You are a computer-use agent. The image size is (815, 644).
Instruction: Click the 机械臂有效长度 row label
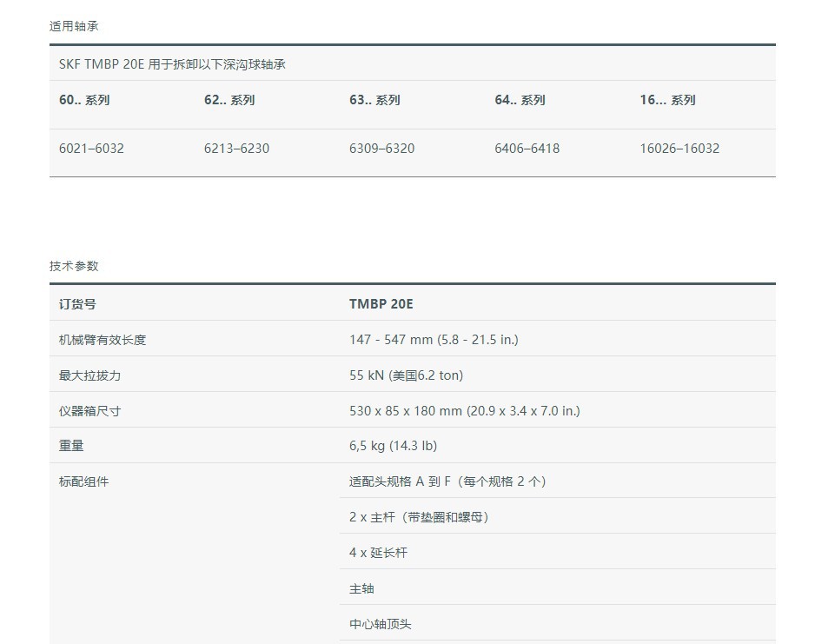[103, 340]
